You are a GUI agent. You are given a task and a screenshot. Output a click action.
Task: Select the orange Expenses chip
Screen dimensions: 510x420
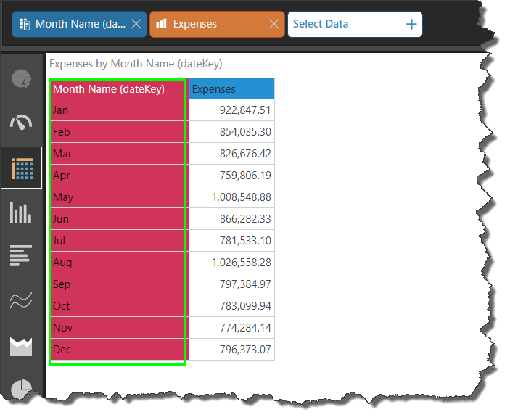(x=203, y=24)
